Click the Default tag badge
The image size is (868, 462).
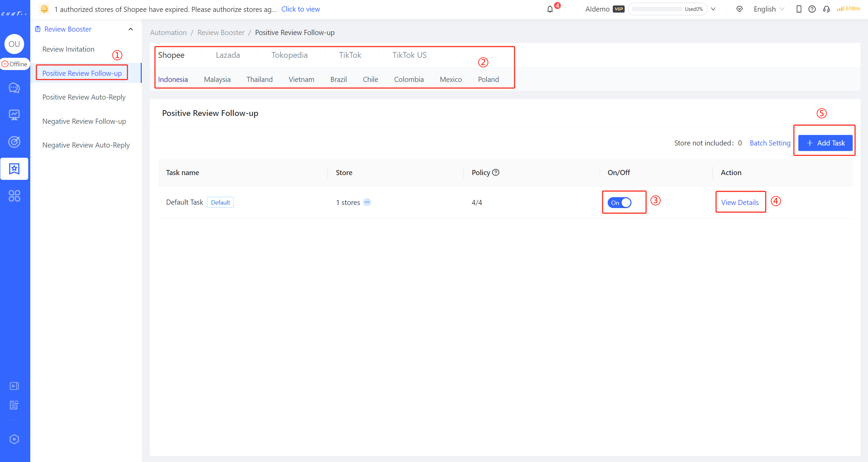220,203
